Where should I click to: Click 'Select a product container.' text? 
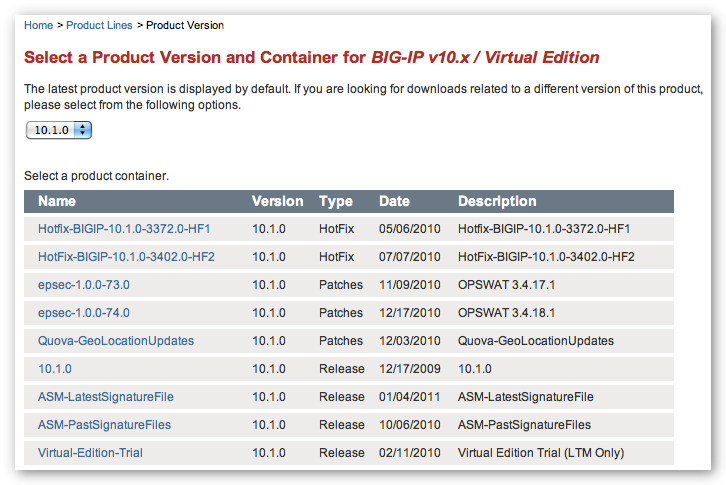96,176
